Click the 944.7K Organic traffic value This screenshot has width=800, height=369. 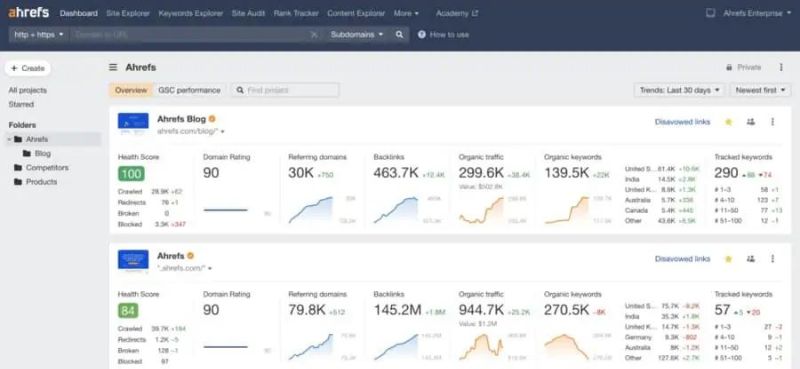click(481, 310)
